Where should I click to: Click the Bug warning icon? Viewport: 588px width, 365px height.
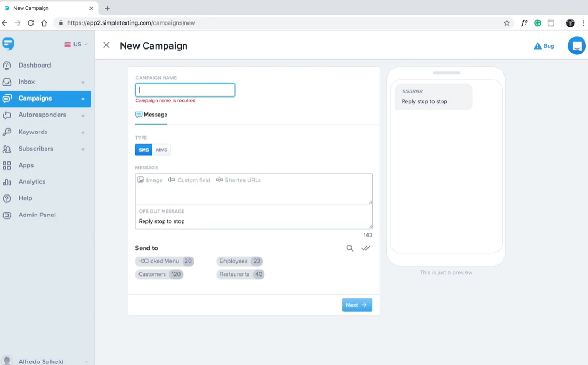click(537, 46)
